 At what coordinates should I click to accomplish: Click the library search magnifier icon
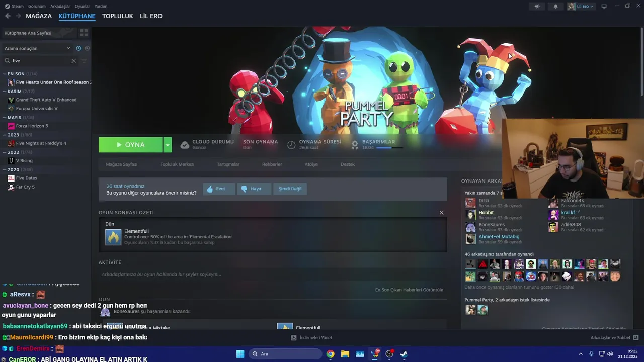7,61
